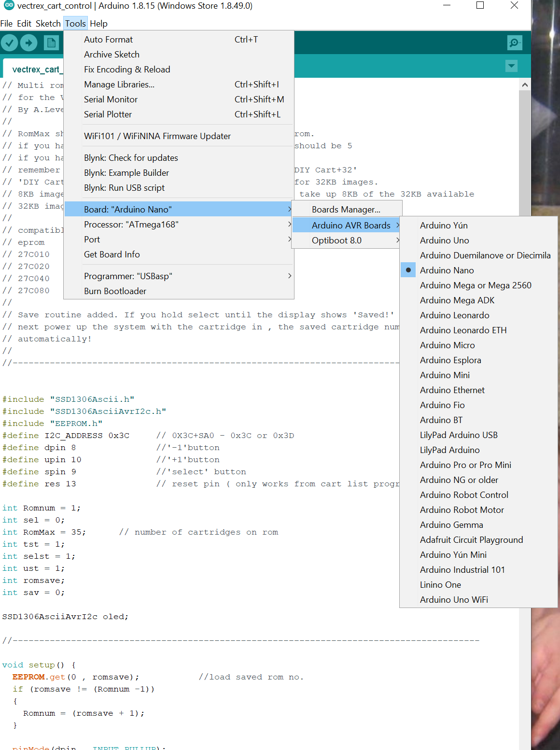Select Arduino Duemilanove or Diecimila board

[479, 255]
